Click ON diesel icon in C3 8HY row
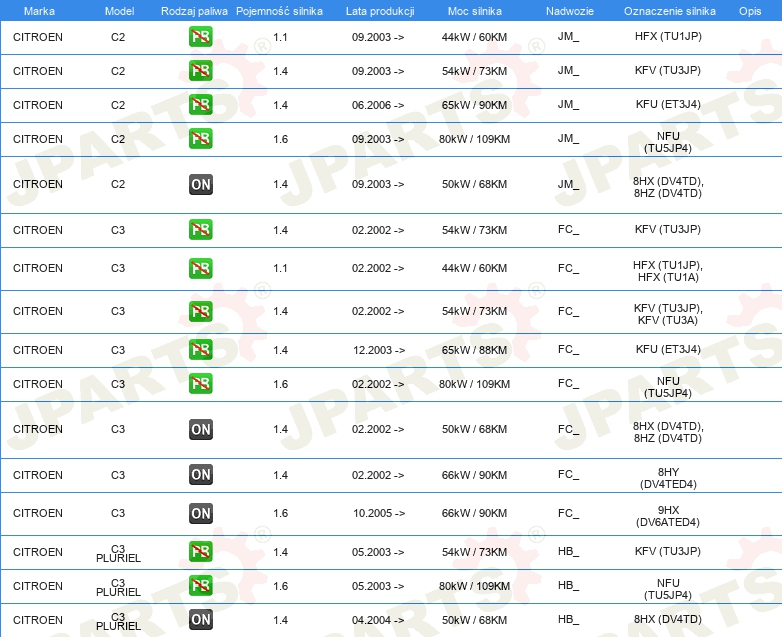Image resolution: width=782 pixels, height=637 pixels. coord(200,474)
